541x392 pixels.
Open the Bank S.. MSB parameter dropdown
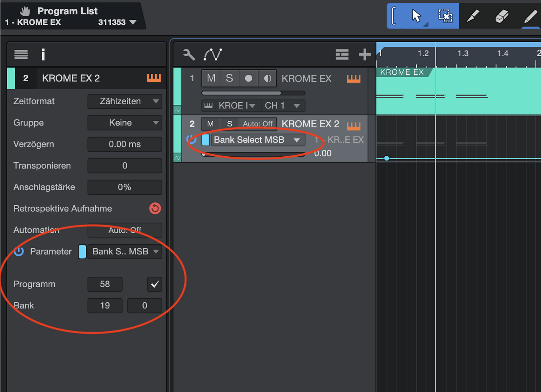coord(125,252)
